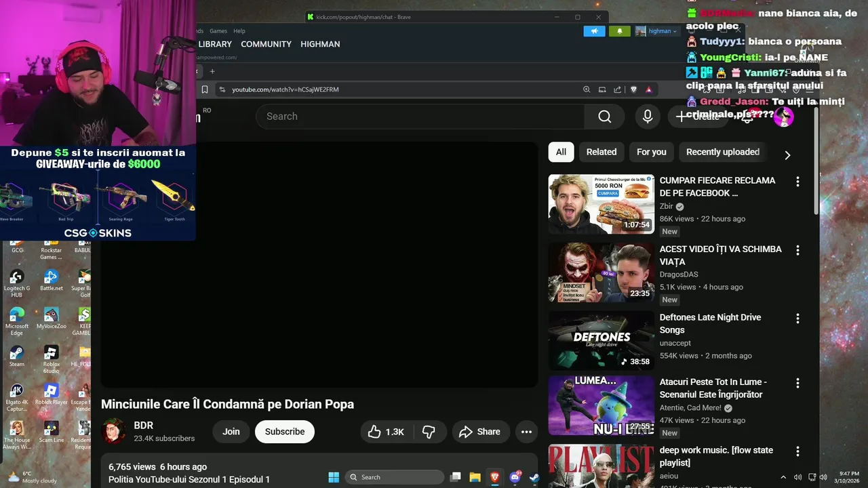Open options for deep work music video
868x488 pixels.
coord(797,451)
